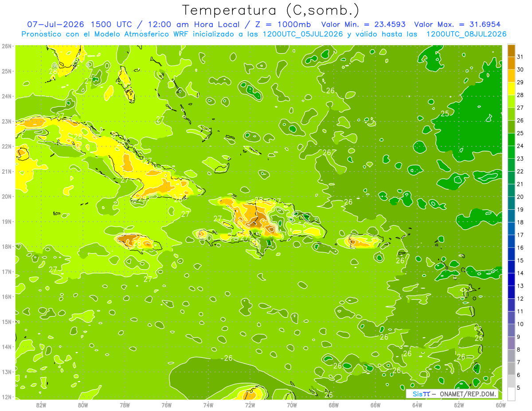This screenshot has width=532, height=411.
Task: Click the 62W longitude axis label
Action: (x=459, y=405)
